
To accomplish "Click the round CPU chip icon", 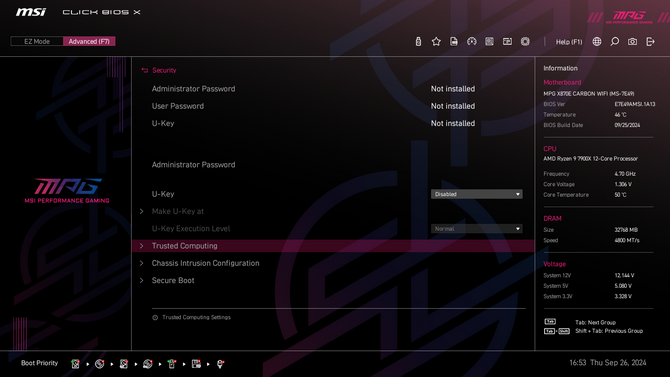I will pyautogui.click(x=525, y=41).
